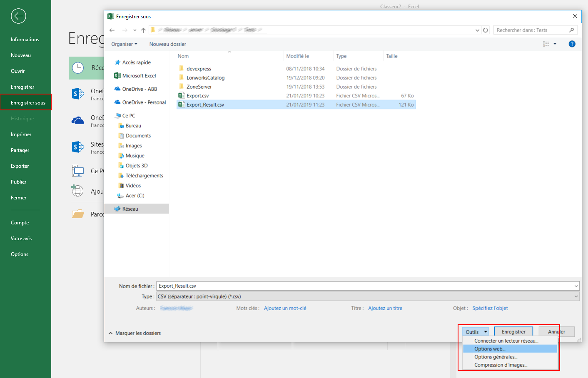Click the search magnifier icon
588x378 pixels.
coord(571,30)
